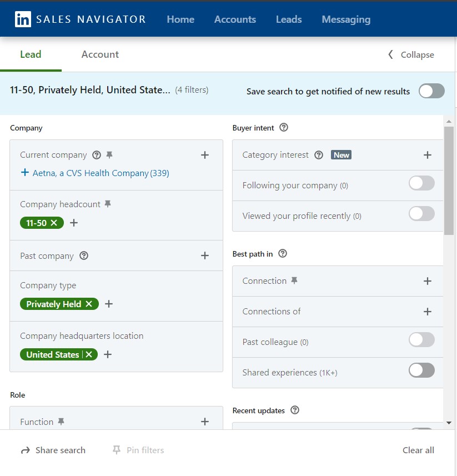
Task: Expand the Category interest filter
Action: (427, 155)
